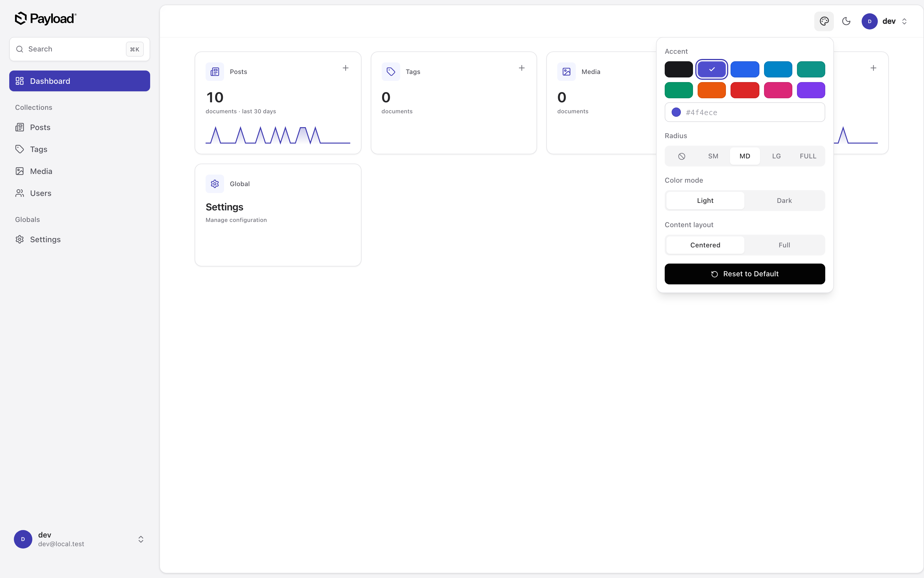Focus the Search field
The height and width of the screenshot is (578, 924).
coord(79,49)
